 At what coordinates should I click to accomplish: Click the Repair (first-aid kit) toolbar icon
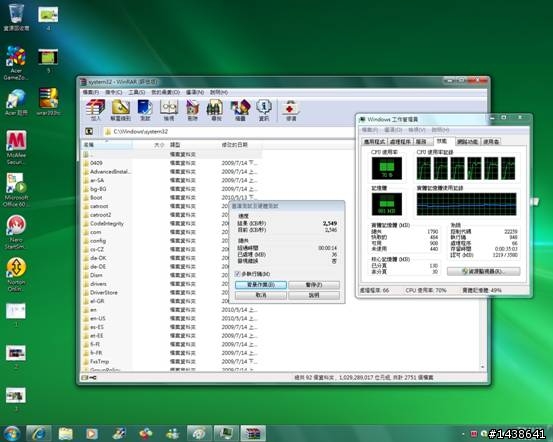click(x=291, y=110)
